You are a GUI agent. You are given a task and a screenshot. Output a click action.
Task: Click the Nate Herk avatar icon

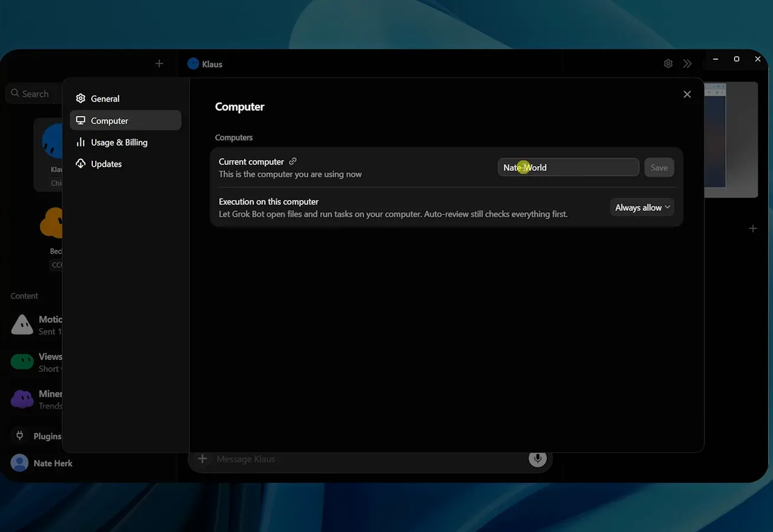[20, 463]
